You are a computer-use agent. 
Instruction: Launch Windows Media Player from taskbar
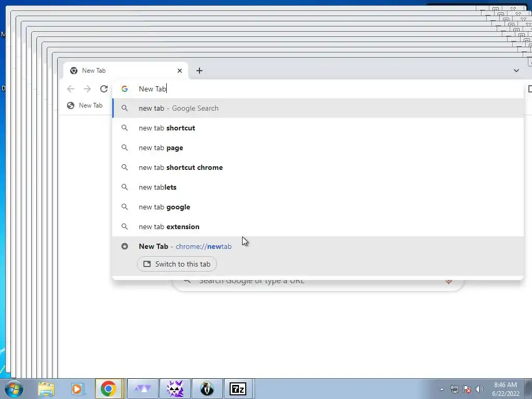coord(77,389)
